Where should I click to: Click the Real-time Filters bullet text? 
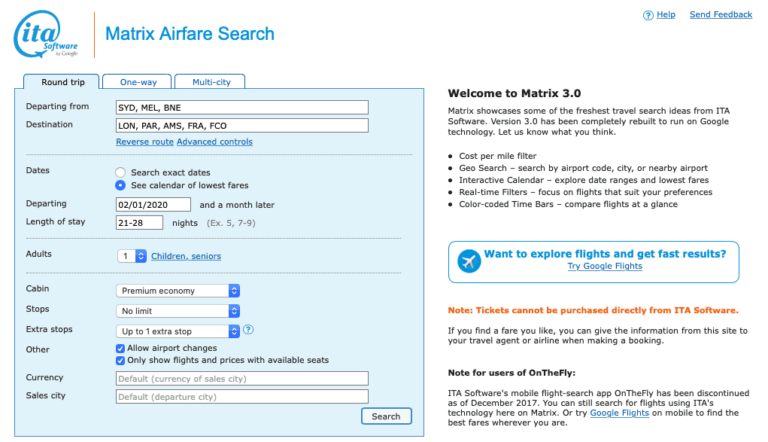click(x=586, y=192)
